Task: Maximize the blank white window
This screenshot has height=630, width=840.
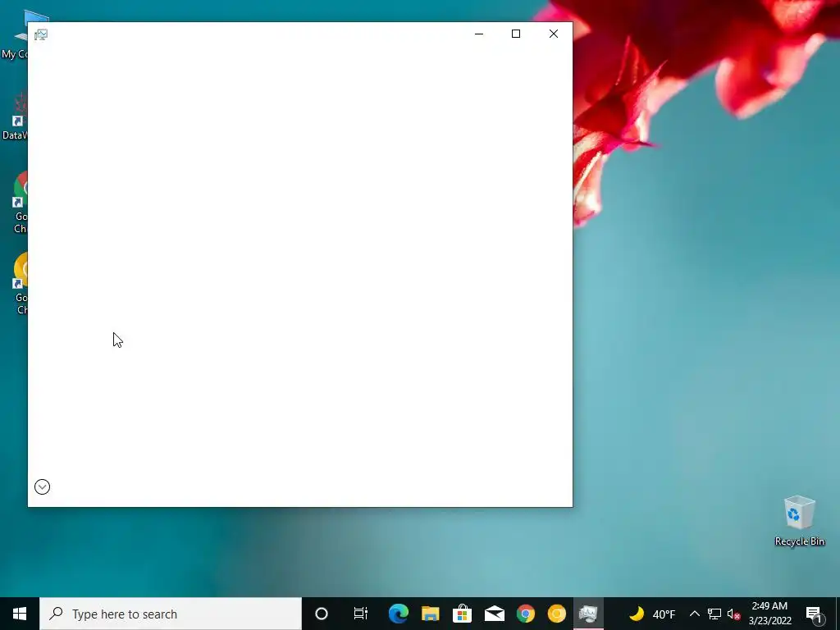Action: click(x=516, y=34)
